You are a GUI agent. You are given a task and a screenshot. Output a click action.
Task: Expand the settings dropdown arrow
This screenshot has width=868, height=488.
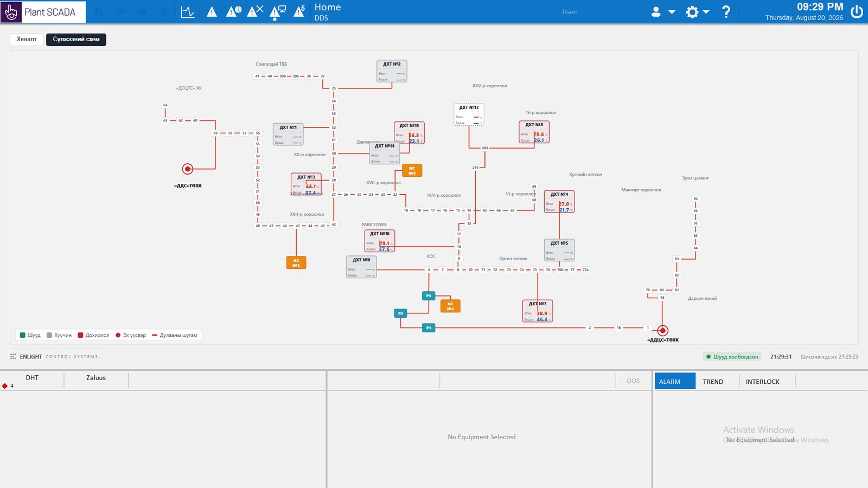tap(706, 11)
